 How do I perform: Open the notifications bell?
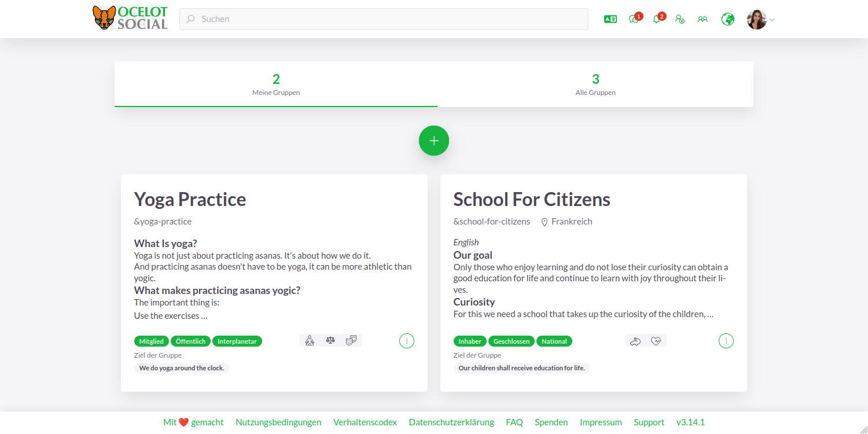point(656,19)
